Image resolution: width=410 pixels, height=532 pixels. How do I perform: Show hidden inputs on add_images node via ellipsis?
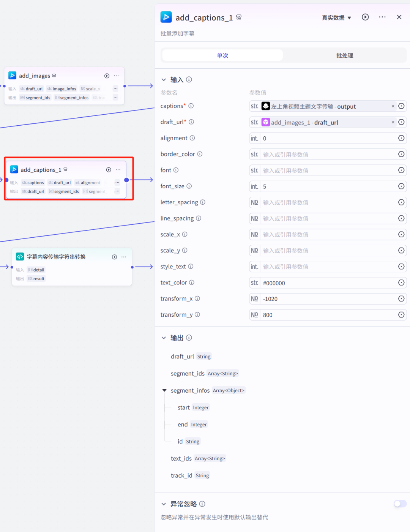(115, 88)
